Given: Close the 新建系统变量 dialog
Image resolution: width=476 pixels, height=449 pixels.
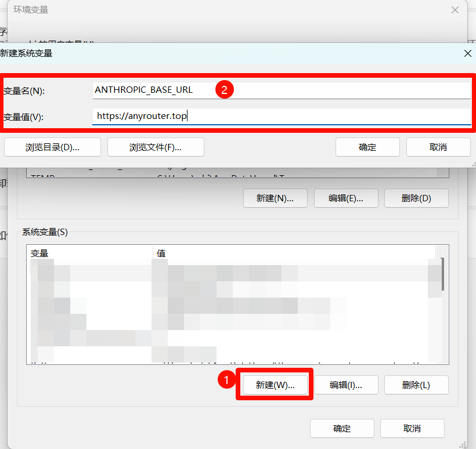Looking at the screenshot, I should coord(468,53).
